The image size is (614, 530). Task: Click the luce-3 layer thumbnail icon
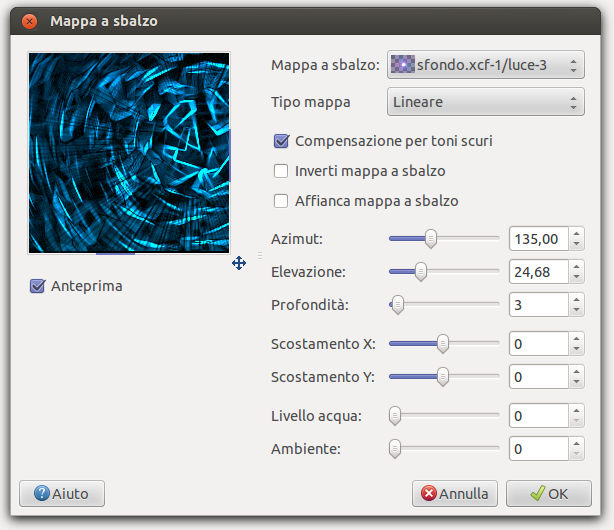[x=403, y=64]
